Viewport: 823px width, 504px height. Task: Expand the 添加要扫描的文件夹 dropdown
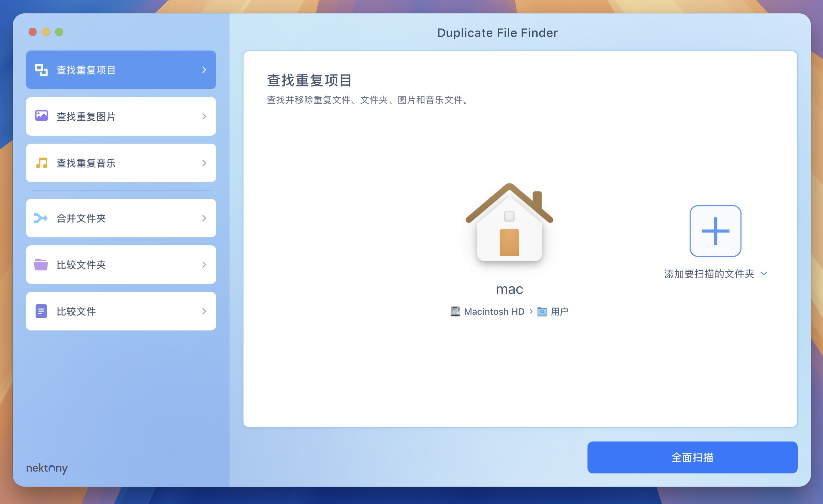click(764, 274)
